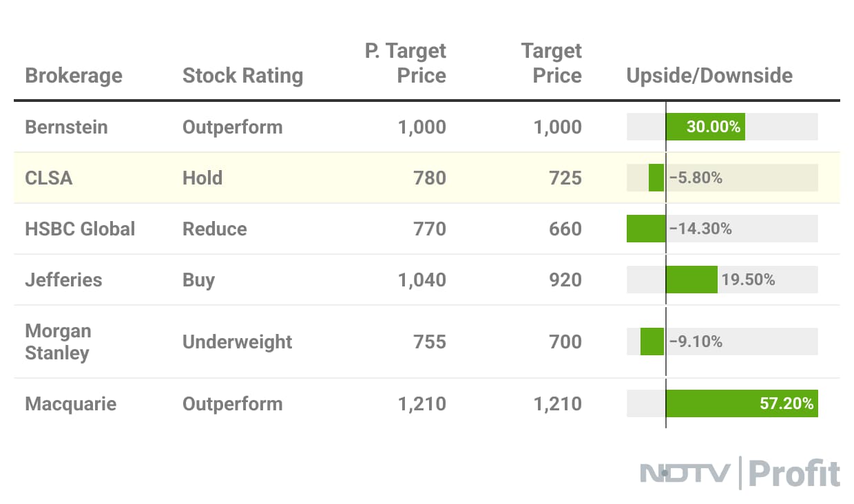854x504 pixels.
Task: Click the P. Target Price header
Action: pos(406,63)
